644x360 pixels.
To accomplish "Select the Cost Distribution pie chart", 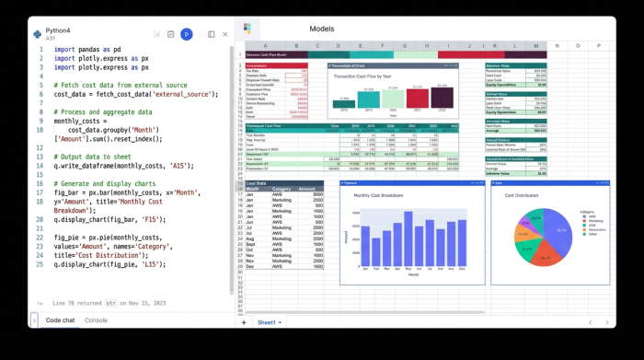I will 550,232.
